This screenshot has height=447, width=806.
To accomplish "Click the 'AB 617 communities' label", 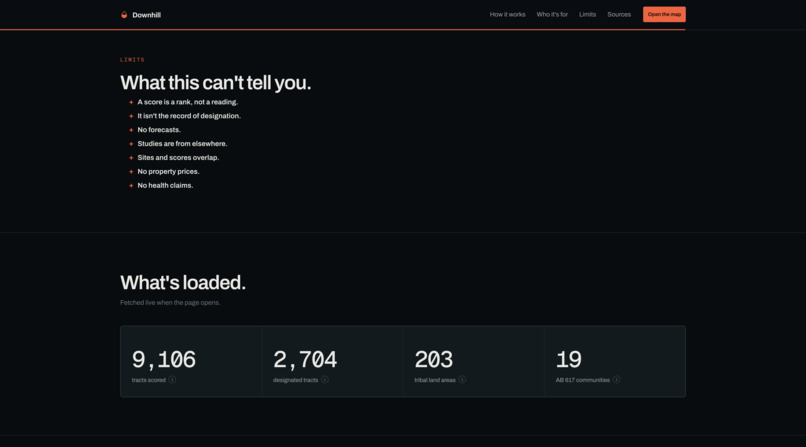I will point(582,380).
